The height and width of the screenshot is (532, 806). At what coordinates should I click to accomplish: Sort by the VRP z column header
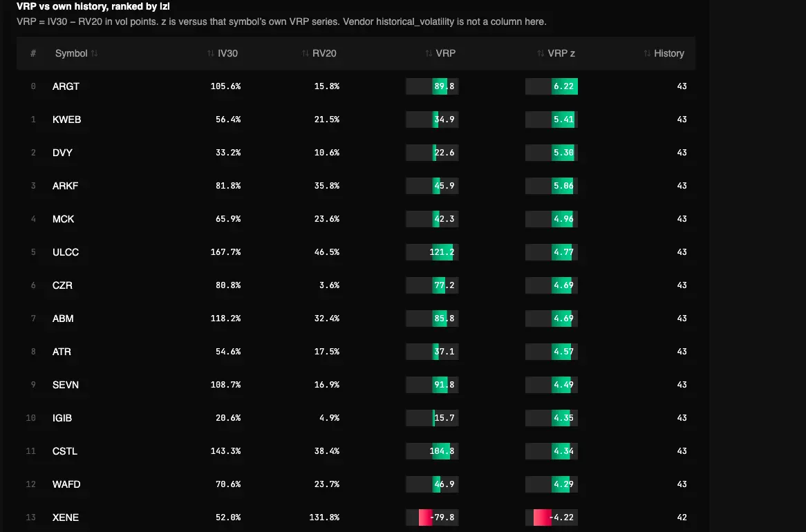(x=556, y=53)
